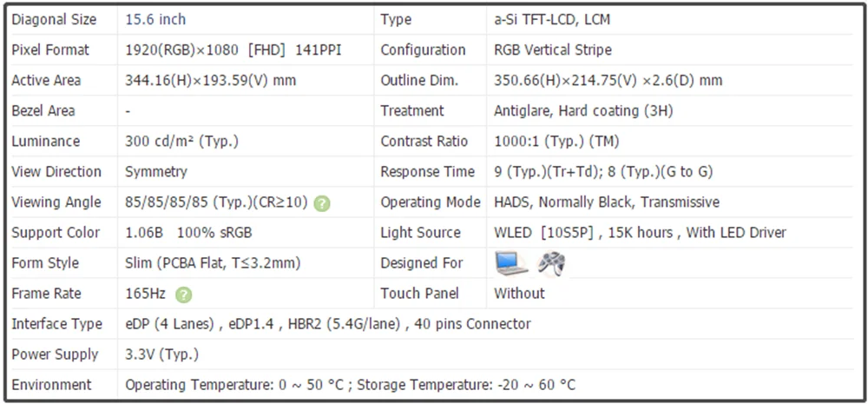Viewport: 868px width, 404px height.
Task: Click the laptop icon in Designed For
Action: coord(510,262)
